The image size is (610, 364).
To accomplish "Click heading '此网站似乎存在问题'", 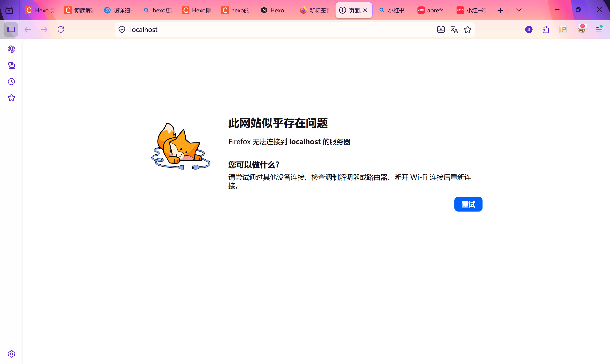I will 278,123.
